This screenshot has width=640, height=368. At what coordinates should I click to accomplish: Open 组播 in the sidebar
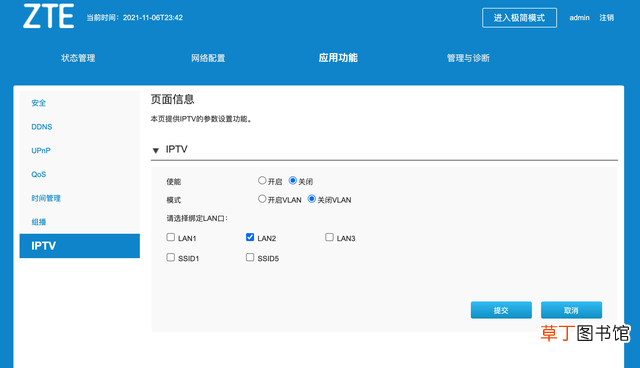[x=39, y=222]
